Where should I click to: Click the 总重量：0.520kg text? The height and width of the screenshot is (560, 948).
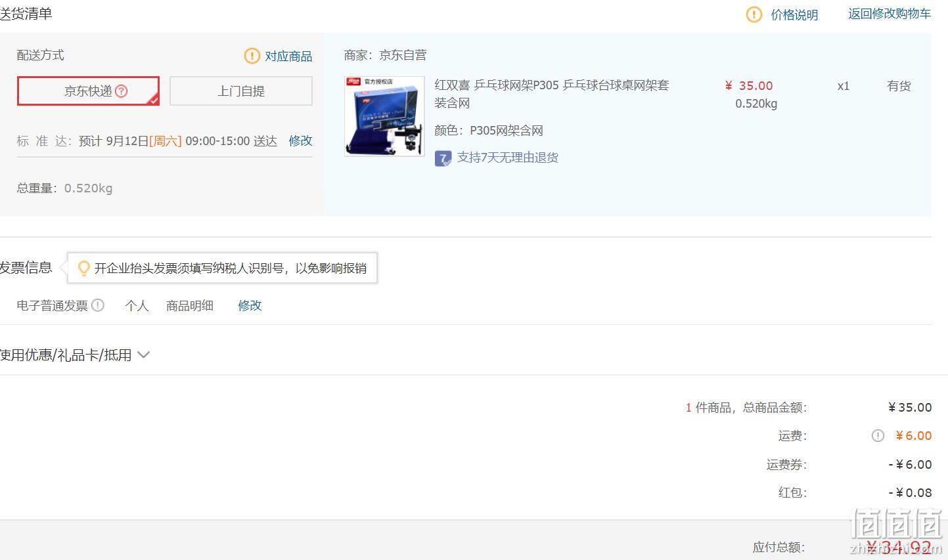tap(64, 188)
